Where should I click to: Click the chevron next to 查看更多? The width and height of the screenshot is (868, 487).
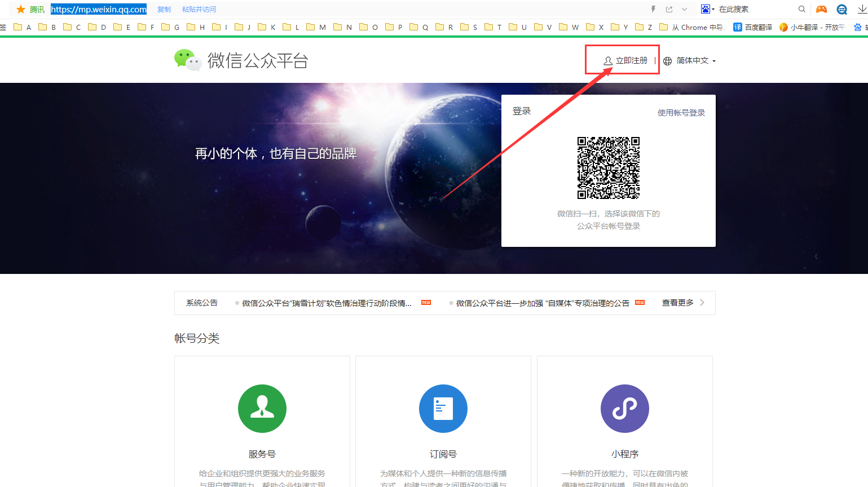coord(702,303)
